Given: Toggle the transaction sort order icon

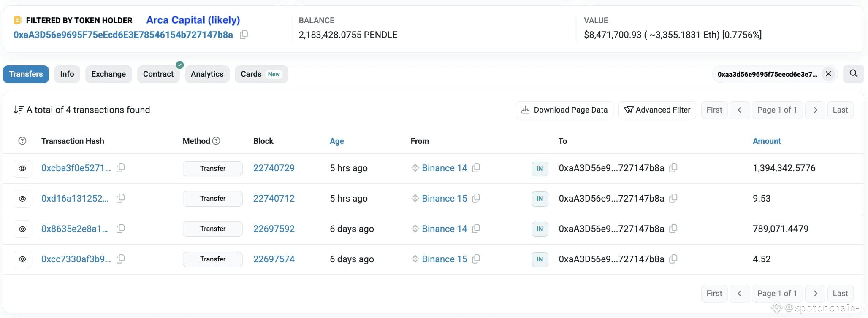Looking at the screenshot, I should tap(18, 110).
